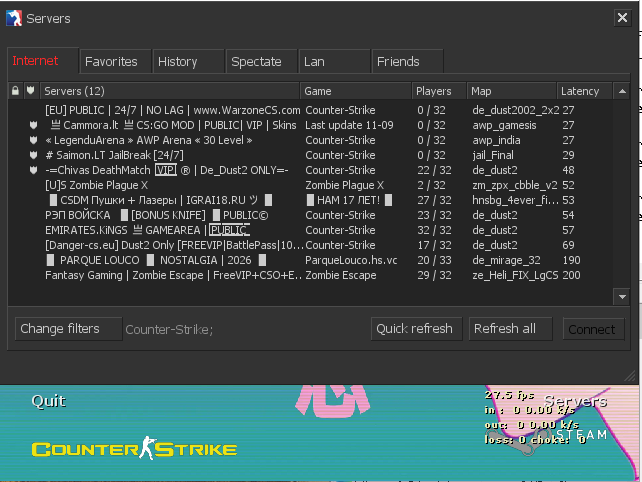The width and height of the screenshot is (642, 482).
Task: Sort servers by the Latency column
Action: pyautogui.click(x=580, y=91)
